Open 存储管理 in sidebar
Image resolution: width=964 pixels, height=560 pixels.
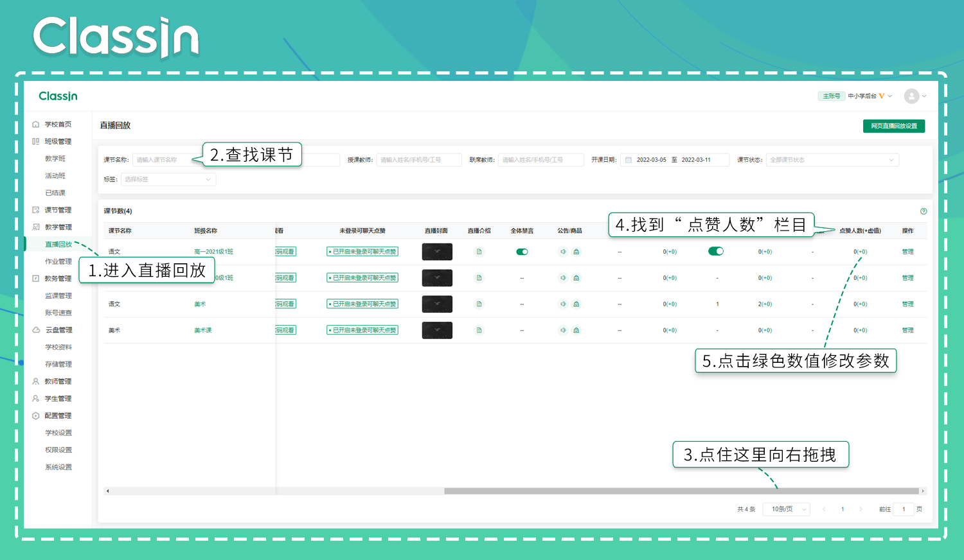click(58, 365)
